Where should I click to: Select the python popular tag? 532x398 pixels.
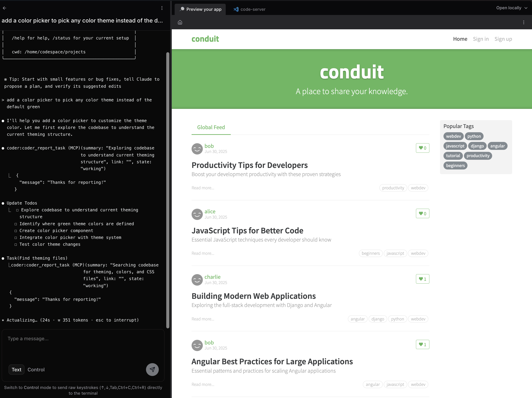pos(474,136)
